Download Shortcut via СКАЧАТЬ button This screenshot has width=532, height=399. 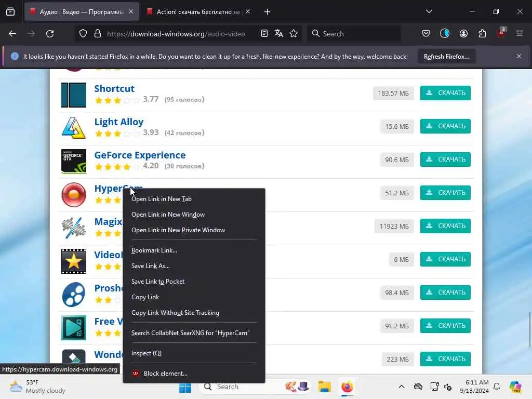coord(445,93)
